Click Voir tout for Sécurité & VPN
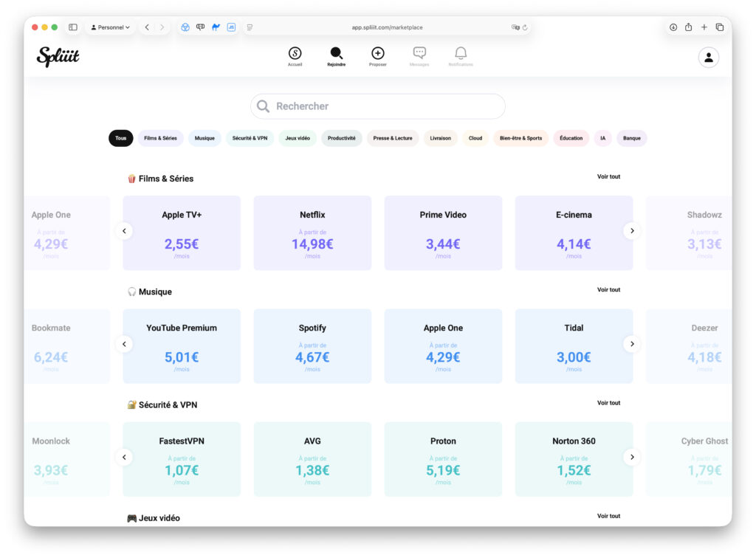Screen dimensions: 756x558 (x=608, y=403)
